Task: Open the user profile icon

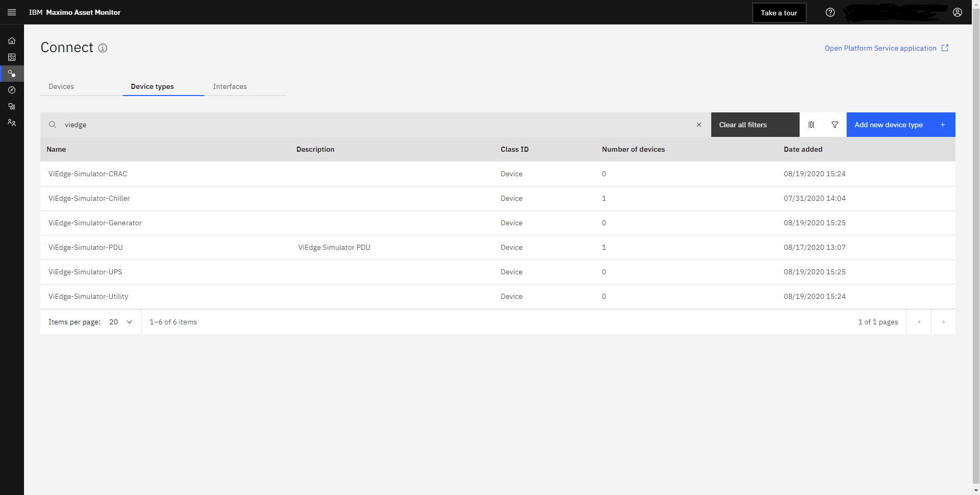Action: 958,12
